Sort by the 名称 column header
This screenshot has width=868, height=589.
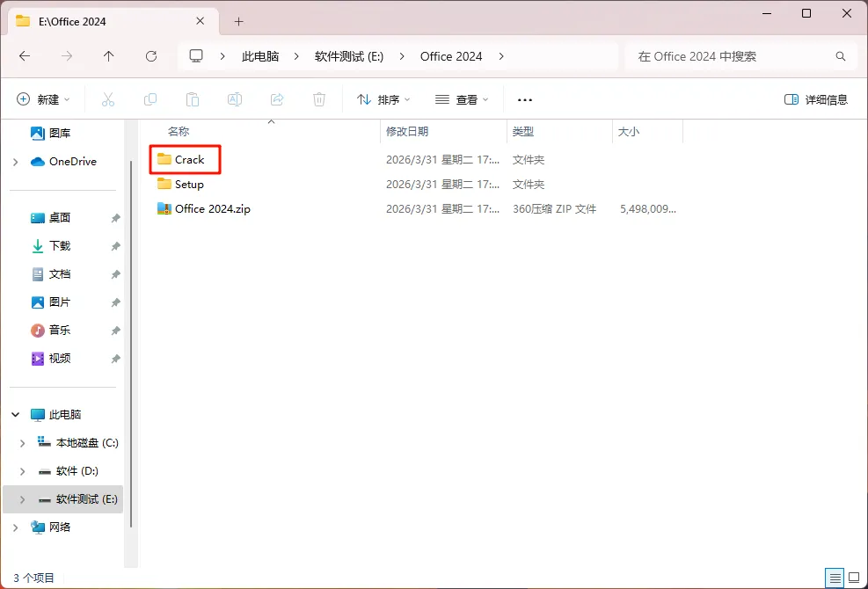point(179,131)
